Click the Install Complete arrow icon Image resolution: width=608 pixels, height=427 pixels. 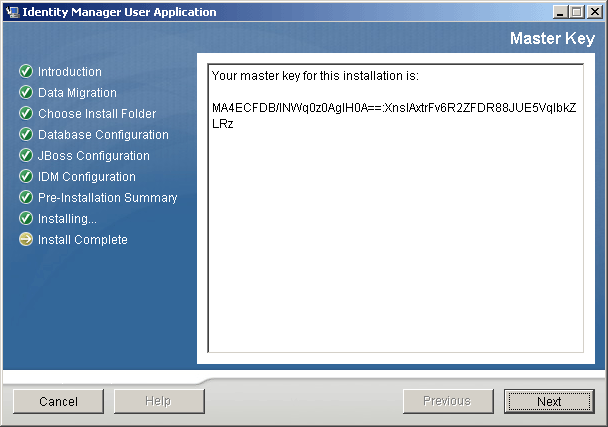[x=26, y=239]
